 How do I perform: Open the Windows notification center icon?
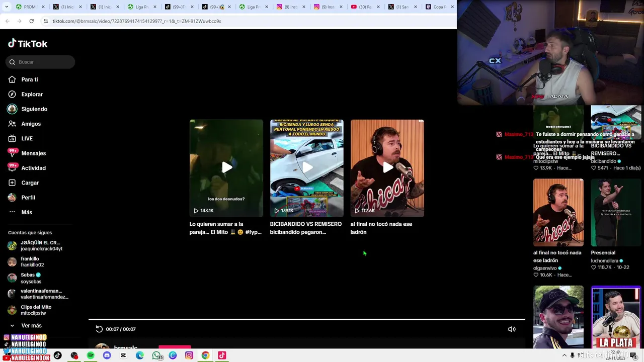633,355
